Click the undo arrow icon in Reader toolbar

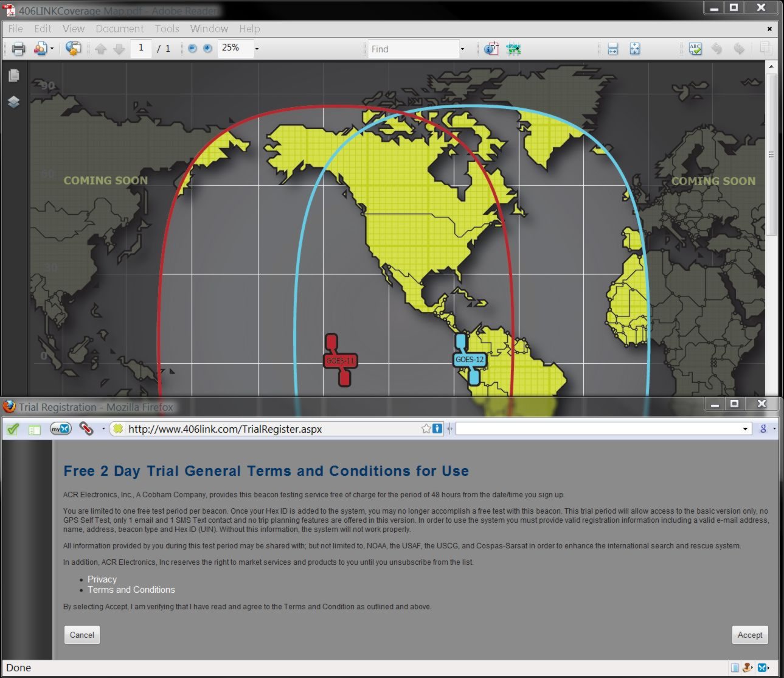[x=717, y=49]
